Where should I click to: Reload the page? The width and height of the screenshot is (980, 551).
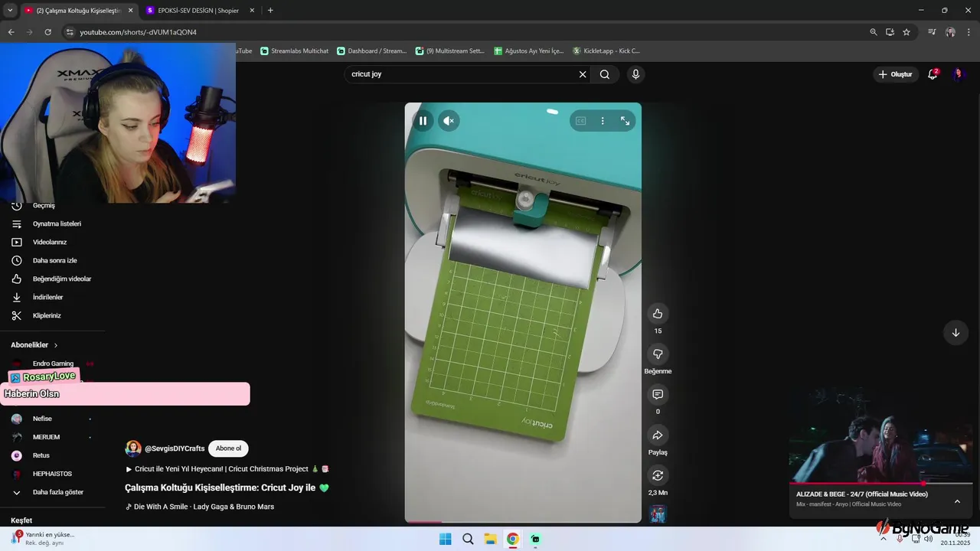pos(47,32)
